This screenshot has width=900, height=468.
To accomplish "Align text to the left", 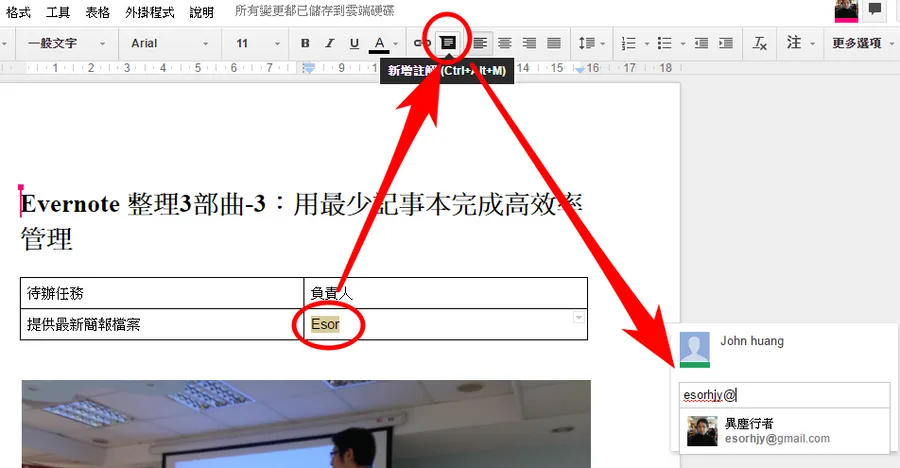I will pyautogui.click(x=481, y=44).
